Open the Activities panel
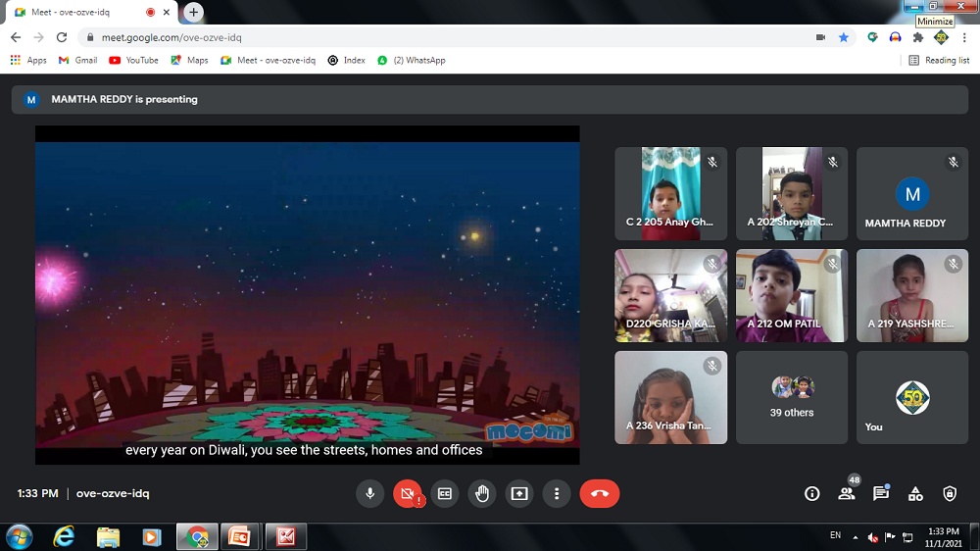The height and width of the screenshot is (551, 980). 915,494
